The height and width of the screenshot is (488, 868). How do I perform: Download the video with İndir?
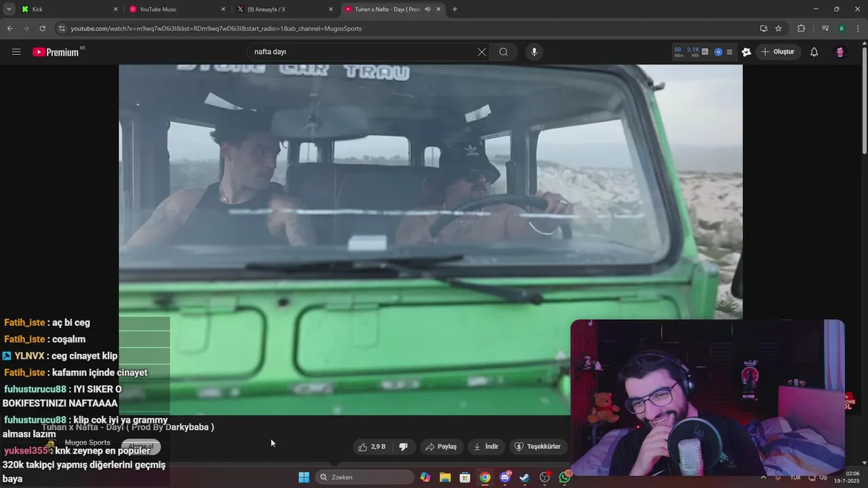[486, 447]
